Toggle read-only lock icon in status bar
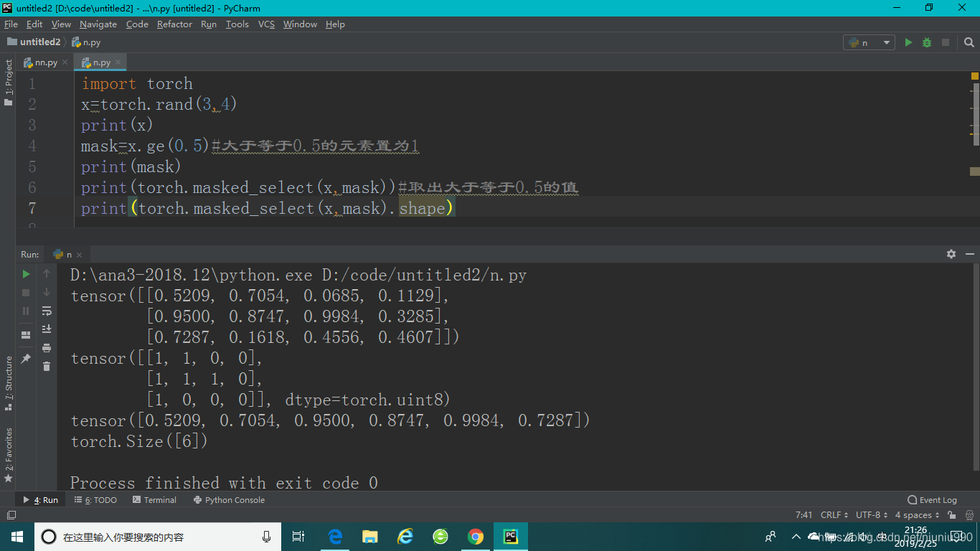 pos(952,515)
